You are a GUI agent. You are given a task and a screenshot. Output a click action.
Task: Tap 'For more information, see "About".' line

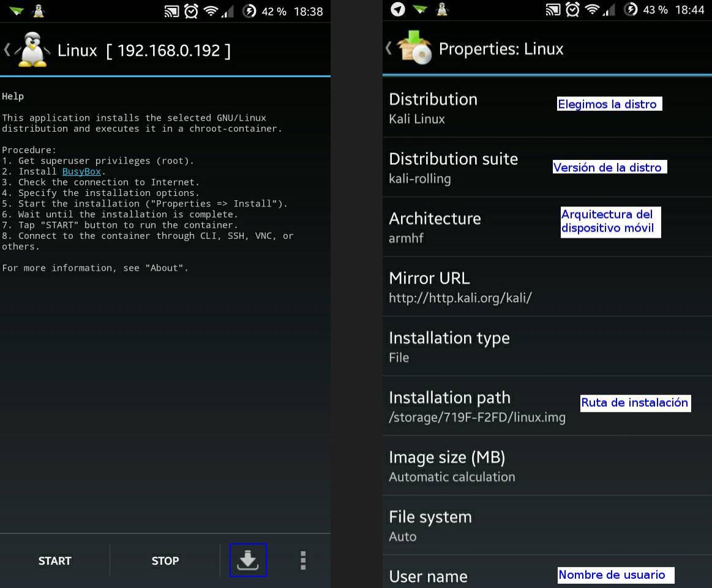click(95, 268)
